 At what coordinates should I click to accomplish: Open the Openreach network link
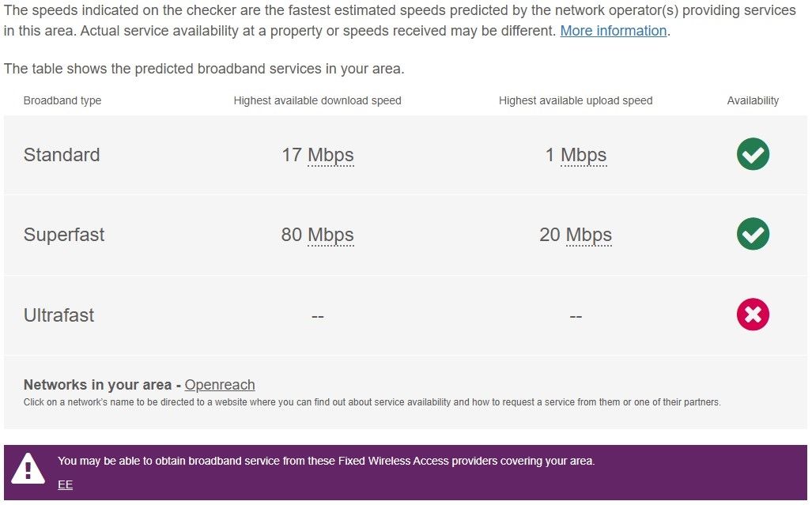(x=220, y=385)
